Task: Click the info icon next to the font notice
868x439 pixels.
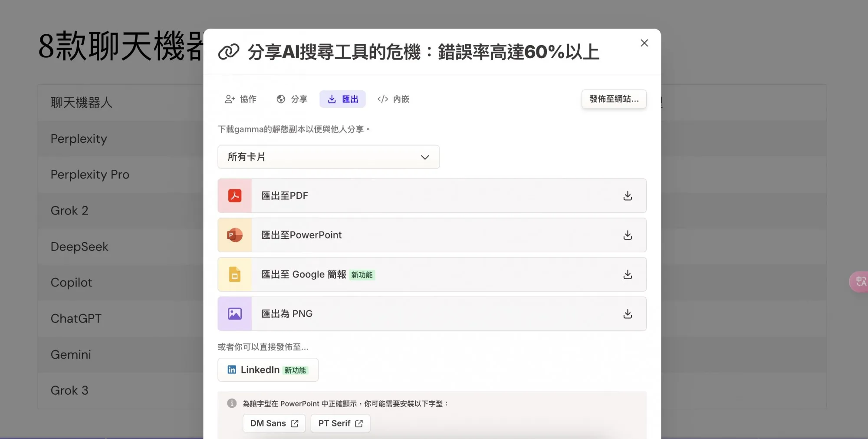Action: (232, 403)
